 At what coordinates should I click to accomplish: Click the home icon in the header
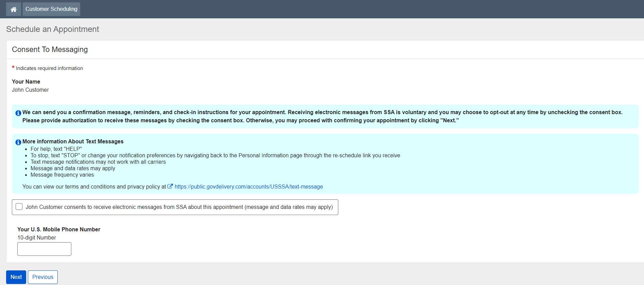coord(14,9)
